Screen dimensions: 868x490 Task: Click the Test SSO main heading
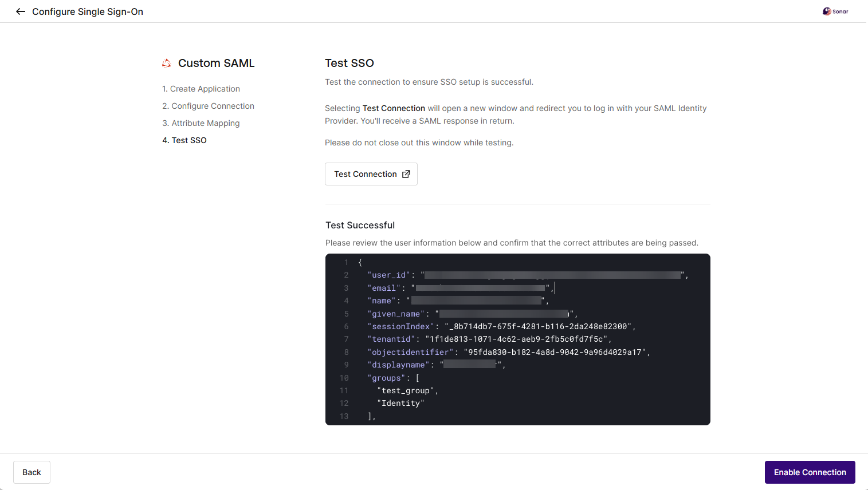coord(349,63)
